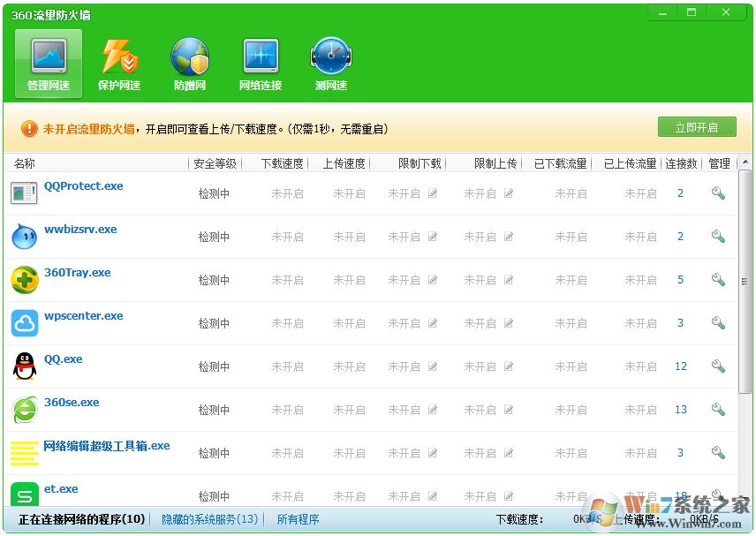Open the 防蹭网 anti-freeloading feature icon
The height and width of the screenshot is (536, 756).
coord(189,62)
